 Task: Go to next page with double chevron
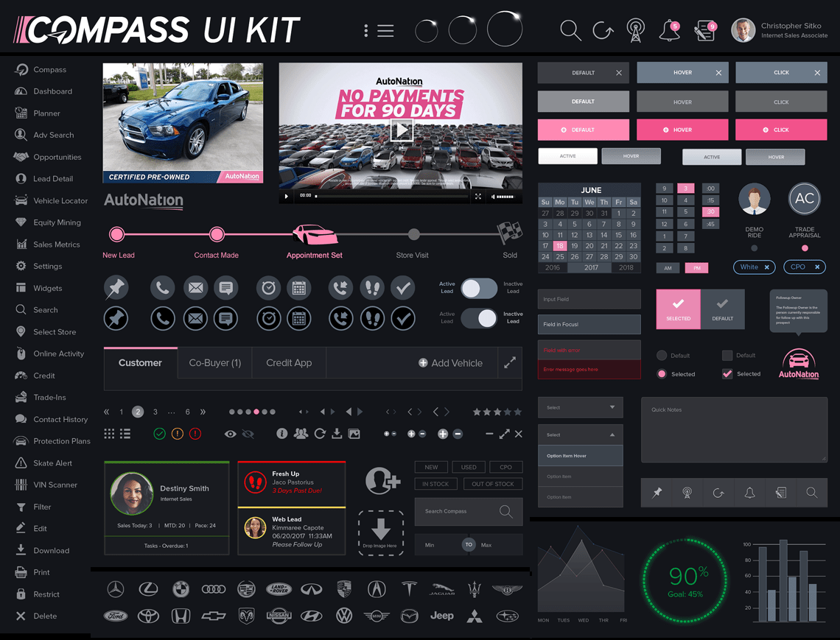tap(203, 412)
